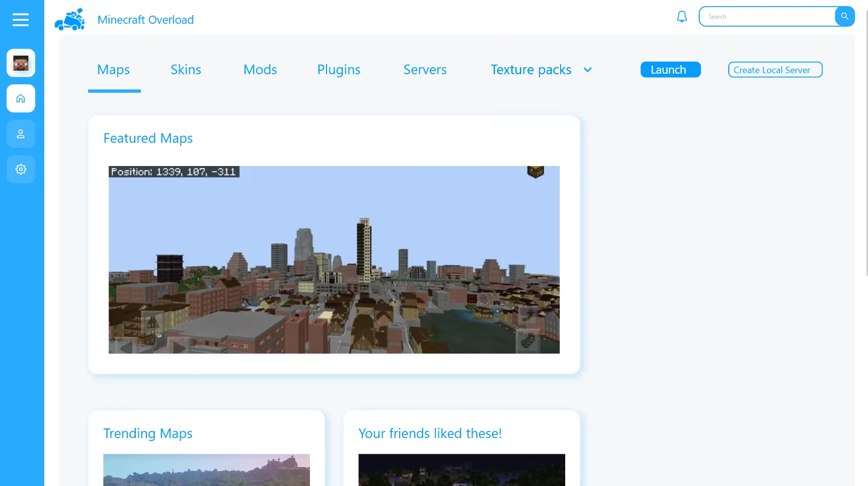
Task: Open the Steve avatar profile picture
Action: tap(21, 63)
